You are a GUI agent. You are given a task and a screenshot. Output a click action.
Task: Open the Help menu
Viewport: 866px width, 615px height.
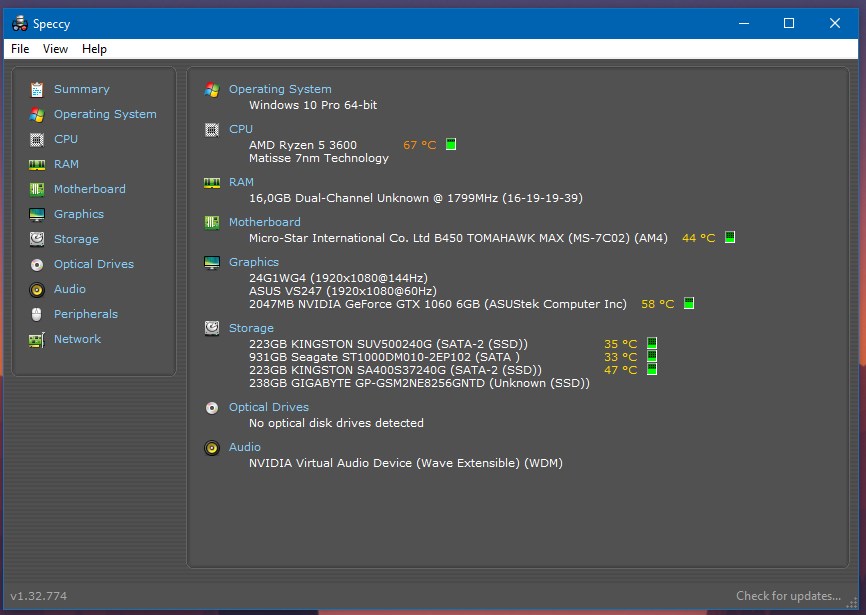pos(94,49)
